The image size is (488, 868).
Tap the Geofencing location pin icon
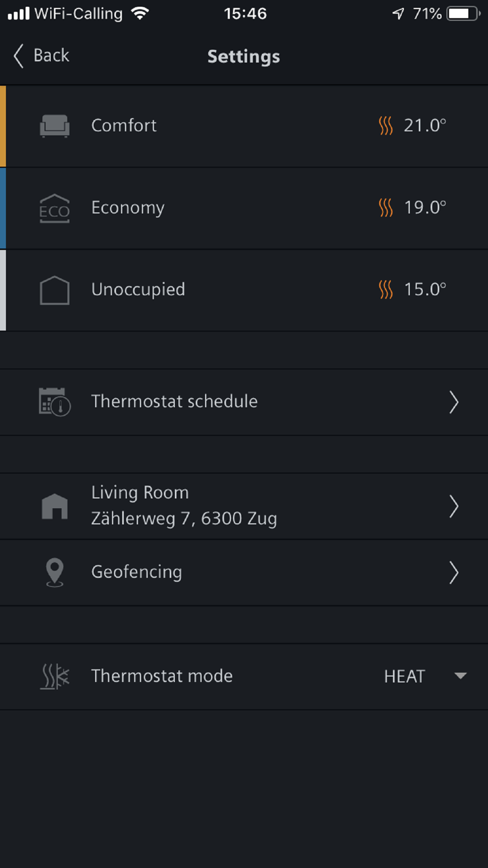(55, 572)
